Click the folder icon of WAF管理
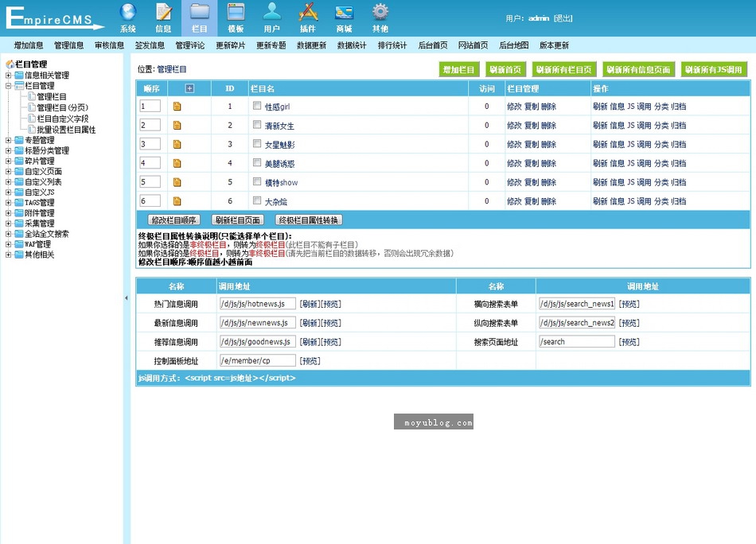The image size is (756, 544). pyautogui.click(x=19, y=244)
